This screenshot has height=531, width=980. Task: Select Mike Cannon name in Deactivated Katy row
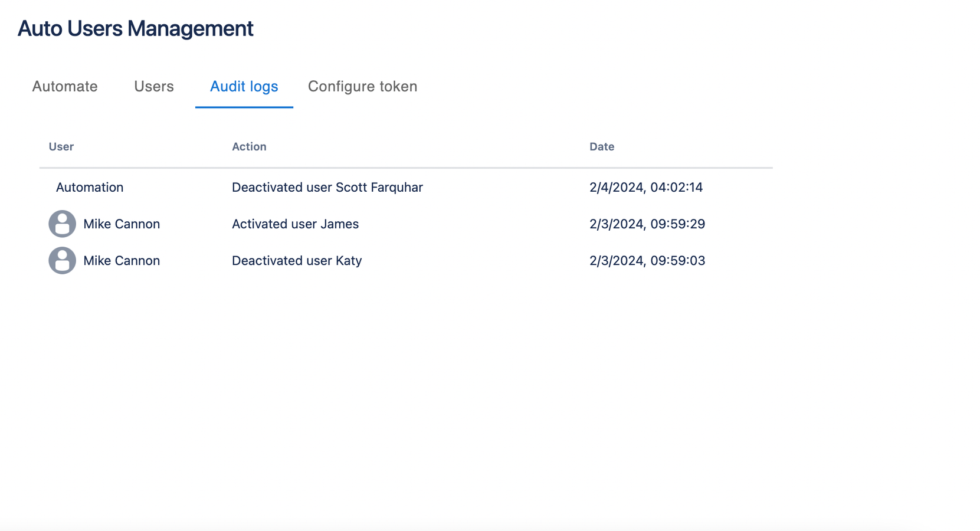click(122, 260)
